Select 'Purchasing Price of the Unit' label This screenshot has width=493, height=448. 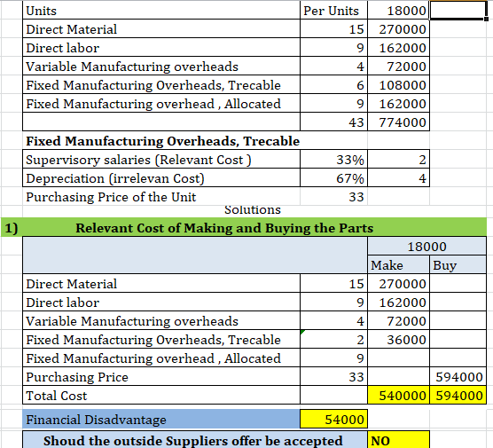[161, 197]
